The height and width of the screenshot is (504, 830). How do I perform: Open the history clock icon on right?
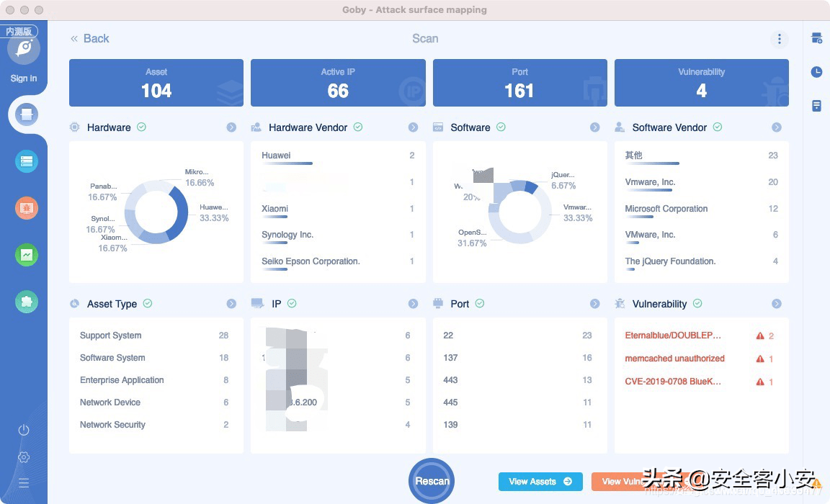click(816, 72)
